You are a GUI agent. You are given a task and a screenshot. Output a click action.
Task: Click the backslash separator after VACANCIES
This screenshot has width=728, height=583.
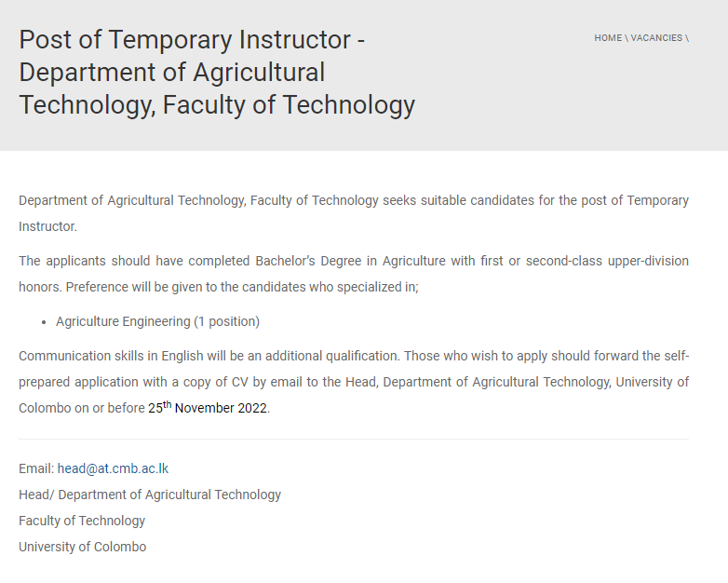pyautogui.click(x=687, y=38)
